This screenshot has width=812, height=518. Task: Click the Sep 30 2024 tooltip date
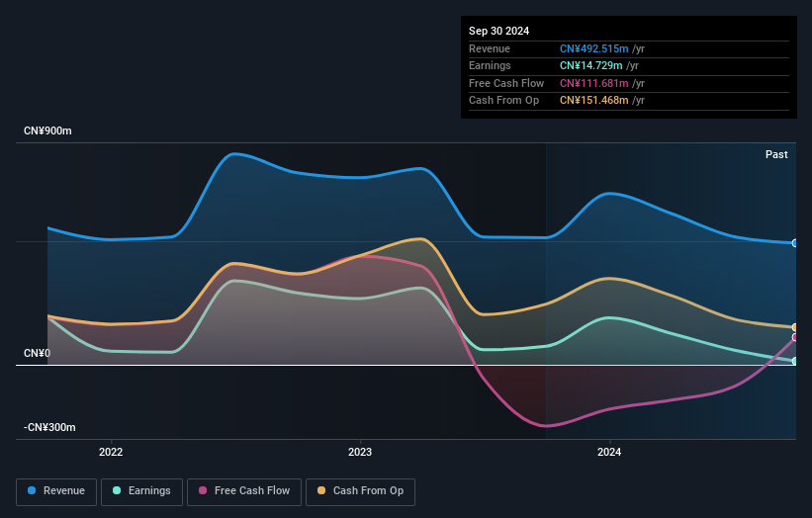click(x=498, y=31)
